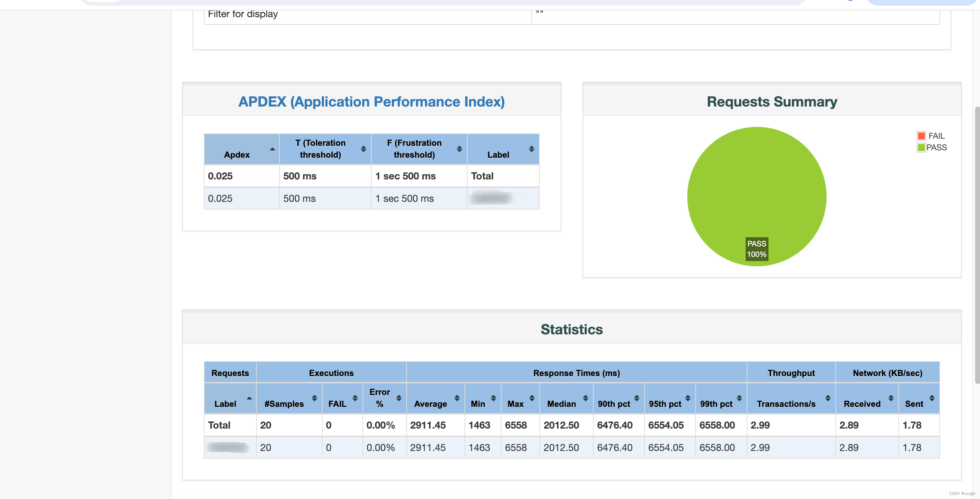
Task: Click the Network (KB/sec) group header
Action: click(887, 372)
